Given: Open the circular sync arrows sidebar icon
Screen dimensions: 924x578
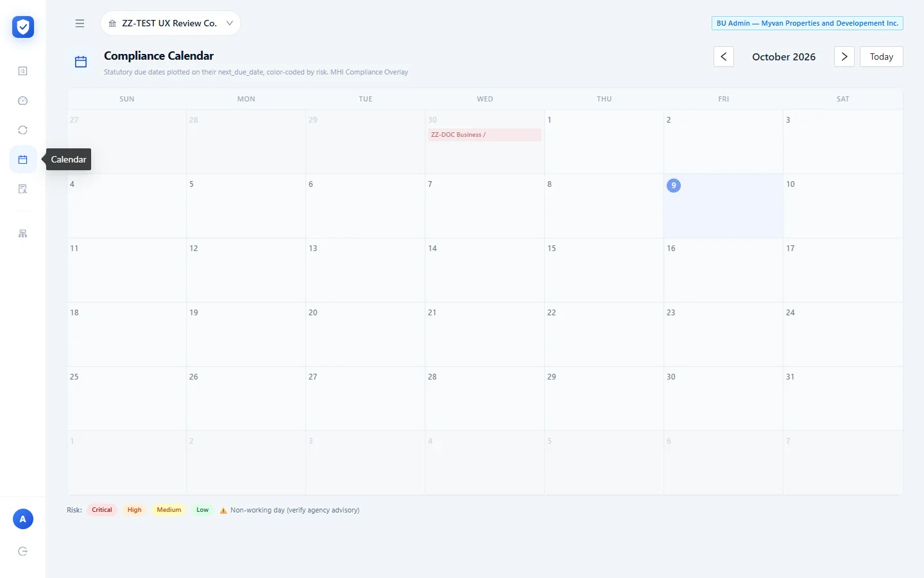Looking at the screenshot, I should pyautogui.click(x=23, y=130).
